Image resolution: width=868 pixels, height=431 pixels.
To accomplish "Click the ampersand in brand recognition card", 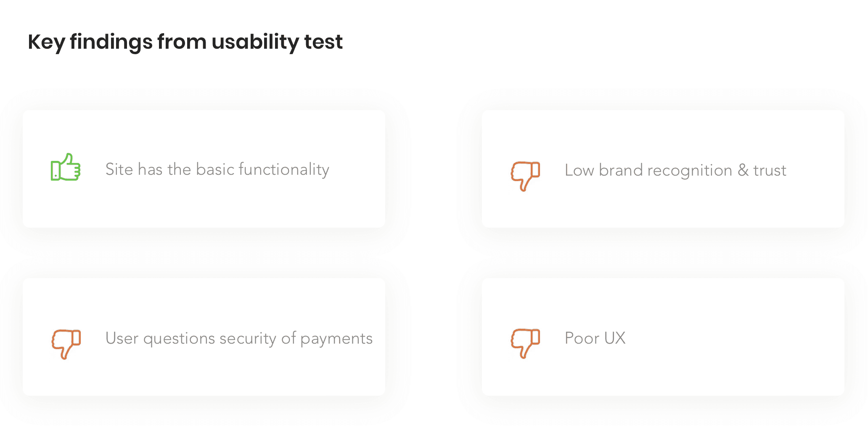I will coord(743,171).
